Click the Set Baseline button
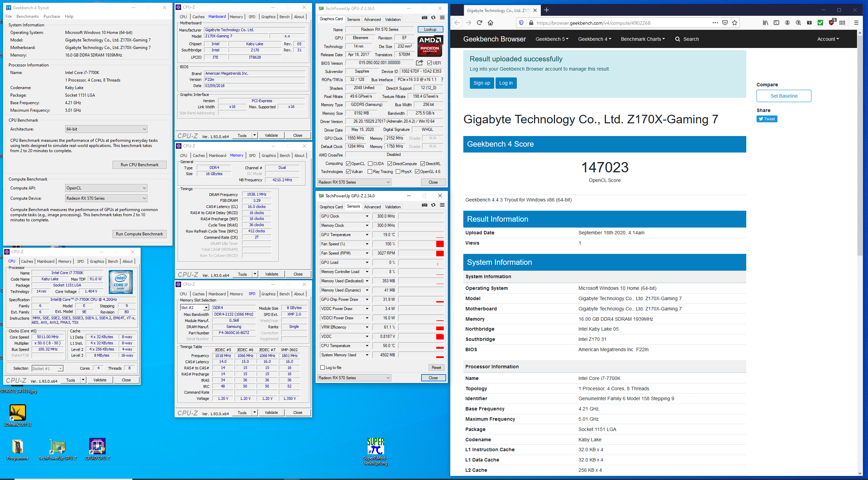The image size is (868, 480). tap(784, 96)
